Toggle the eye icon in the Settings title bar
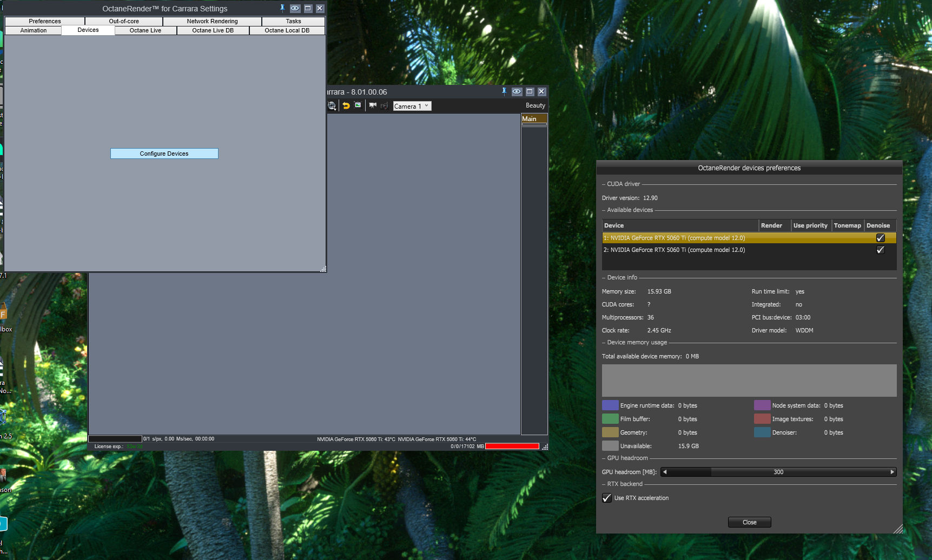This screenshot has width=932, height=560. 295,8
